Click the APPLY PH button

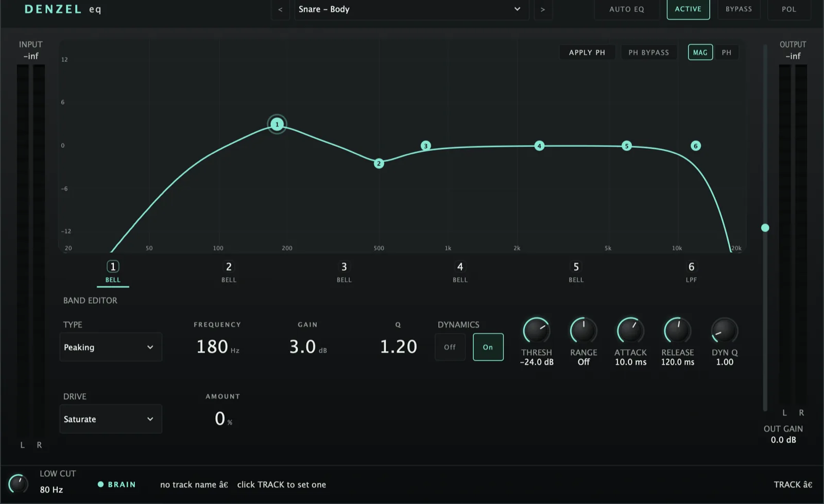point(587,53)
